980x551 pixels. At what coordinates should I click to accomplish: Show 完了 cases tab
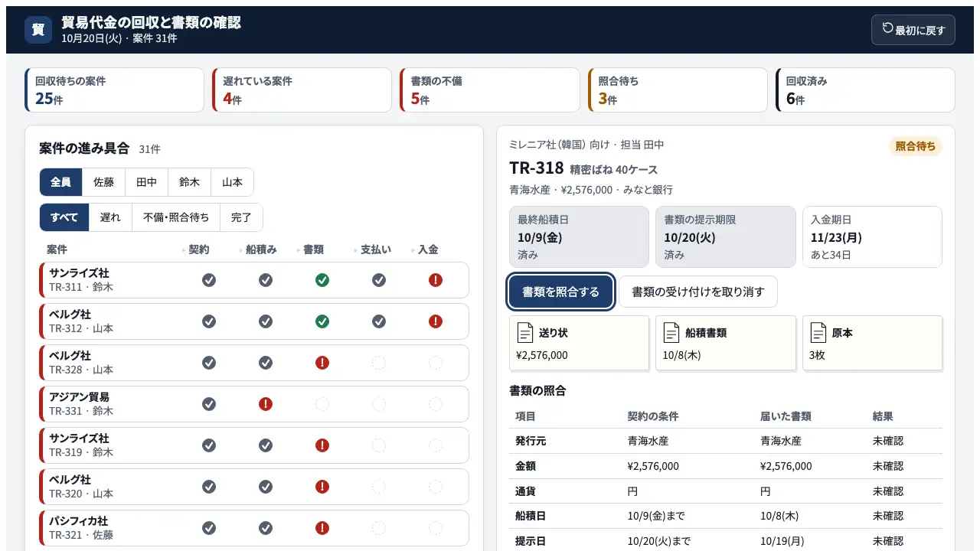pyautogui.click(x=241, y=217)
